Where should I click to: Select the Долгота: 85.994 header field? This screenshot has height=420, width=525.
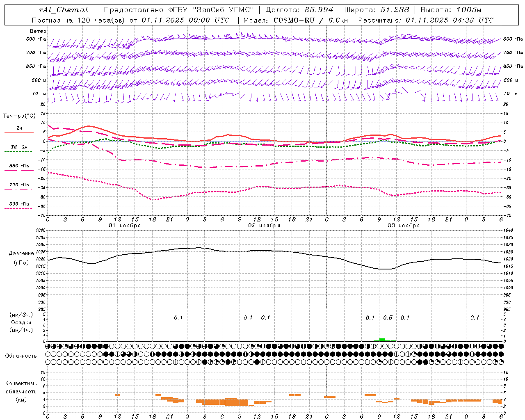(300, 10)
